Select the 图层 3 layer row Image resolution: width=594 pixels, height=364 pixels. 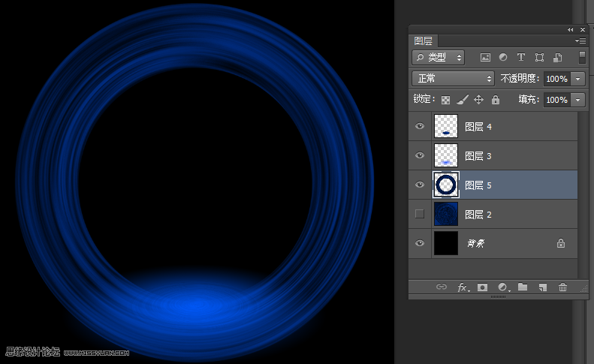tap(511, 156)
